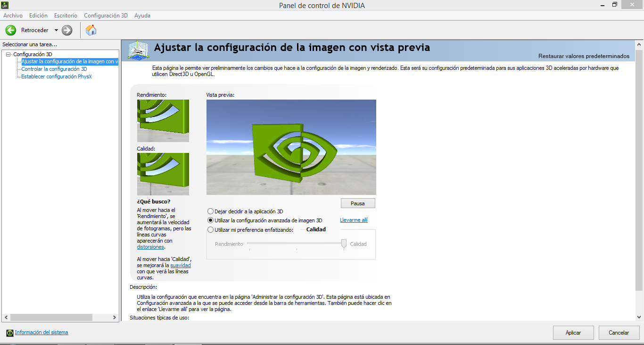Viewport: 644px width, 345px height.
Task: Open the Configuración 3D menu
Action: point(106,16)
